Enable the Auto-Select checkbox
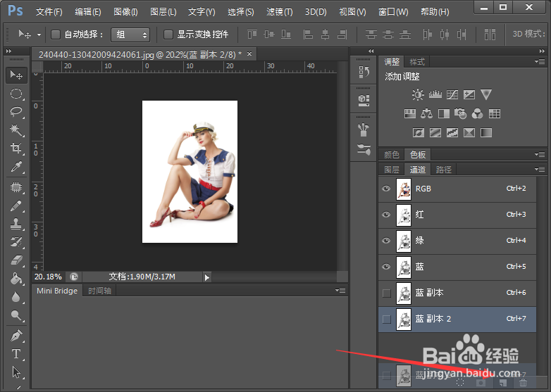551x392 pixels. click(56, 34)
